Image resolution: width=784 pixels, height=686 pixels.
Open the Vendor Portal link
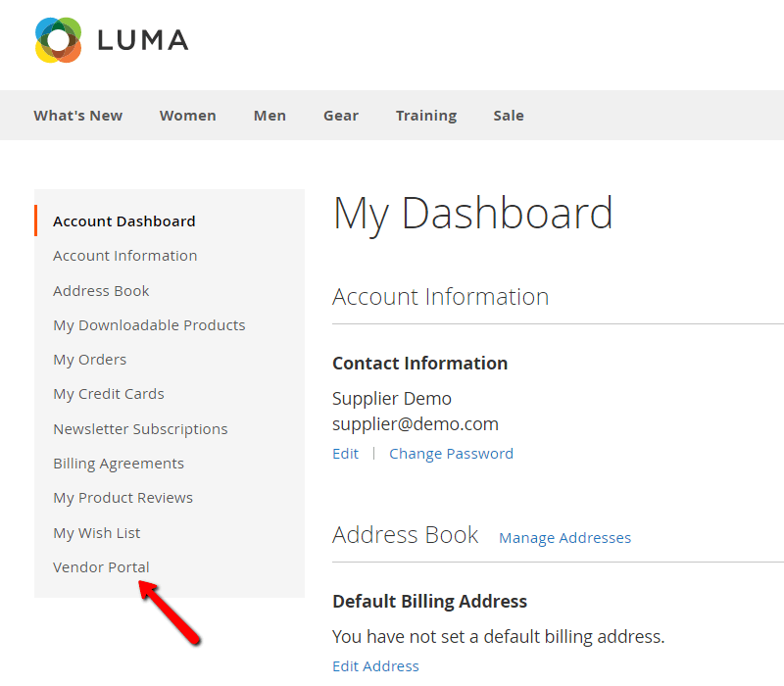tap(101, 567)
